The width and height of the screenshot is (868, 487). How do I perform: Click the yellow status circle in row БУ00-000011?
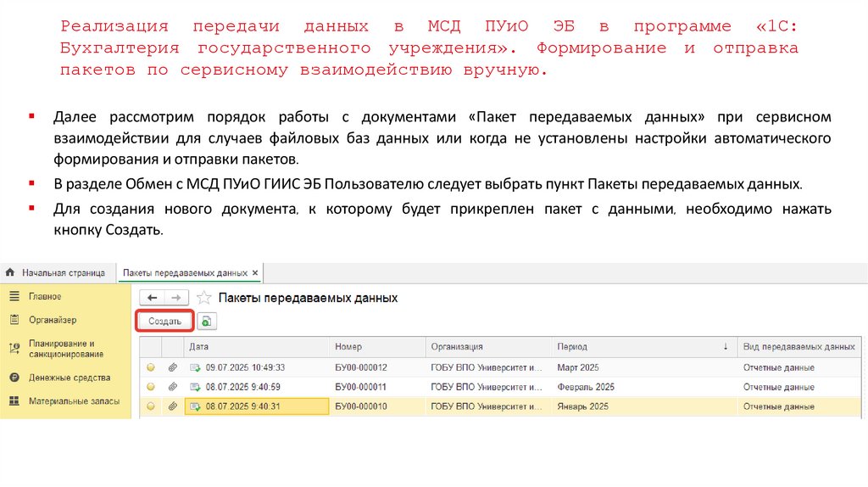151,387
